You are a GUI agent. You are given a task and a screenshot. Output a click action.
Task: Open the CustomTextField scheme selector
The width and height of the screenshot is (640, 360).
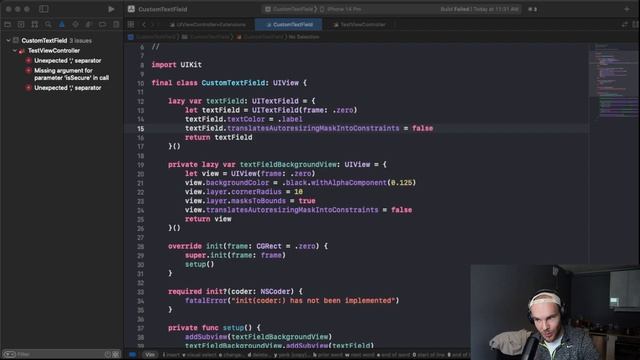coord(289,9)
